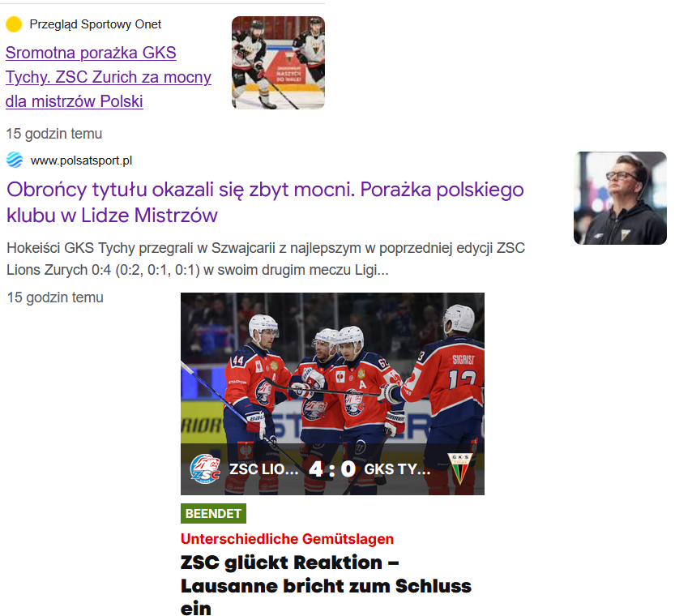Screen dimensions: 692x616
Task: Click the GKS Tychy crest in score overlay
Action: (x=460, y=468)
